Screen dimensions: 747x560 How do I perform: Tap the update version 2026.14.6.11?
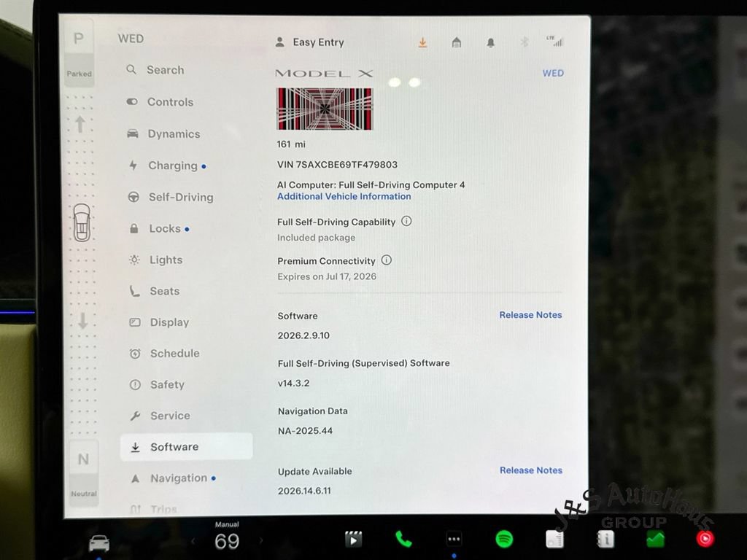coord(304,491)
